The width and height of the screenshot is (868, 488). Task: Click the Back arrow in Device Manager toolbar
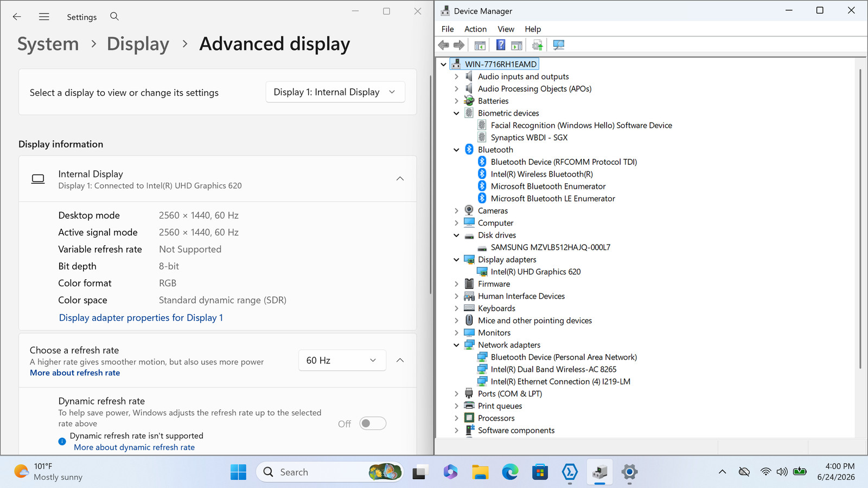(x=444, y=45)
